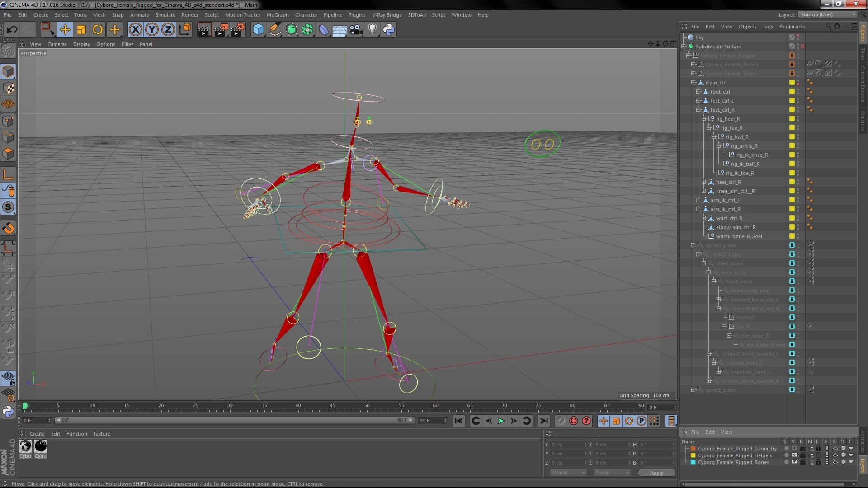Add Subdivision Surface generator icon
This screenshot has width=868, height=488.
click(x=291, y=30)
